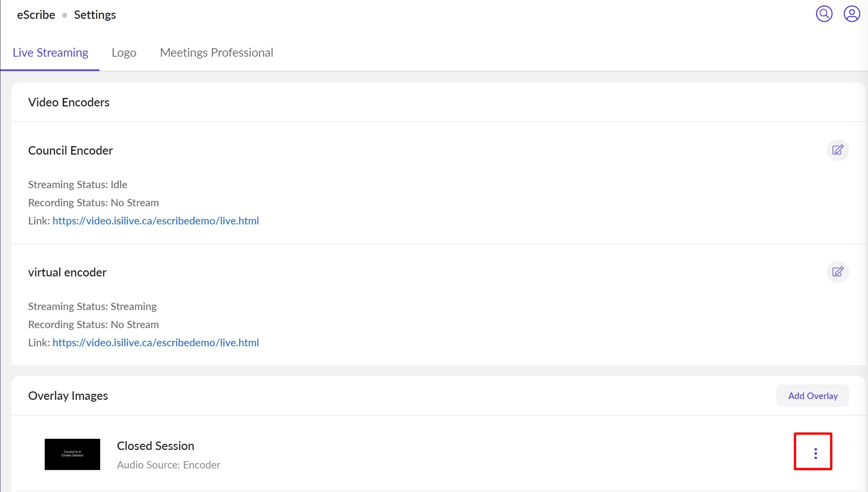Open the Council Encoder live stream link
The image size is (868, 492).
156,221
